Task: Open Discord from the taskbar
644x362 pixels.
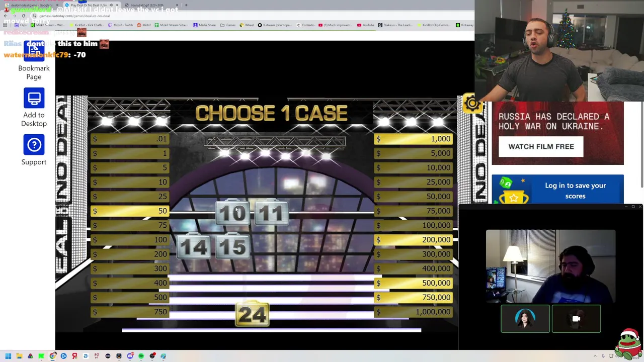Action: pos(130,356)
